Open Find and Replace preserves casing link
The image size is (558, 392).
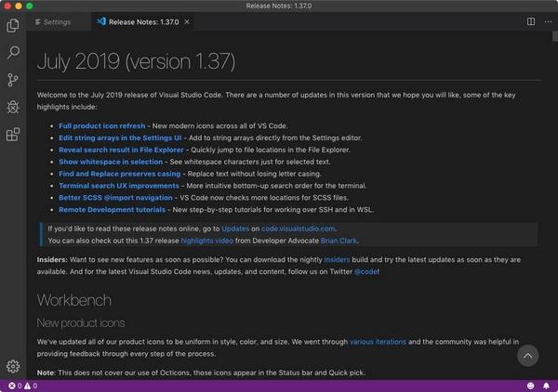pos(120,174)
